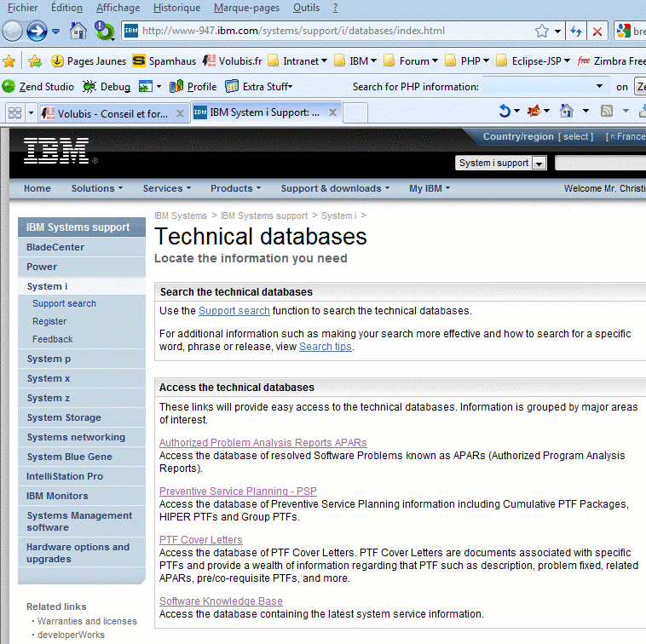The width and height of the screenshot is (646, 644).
Task: Open the Marque-pages menu
Action: [246, 8]
